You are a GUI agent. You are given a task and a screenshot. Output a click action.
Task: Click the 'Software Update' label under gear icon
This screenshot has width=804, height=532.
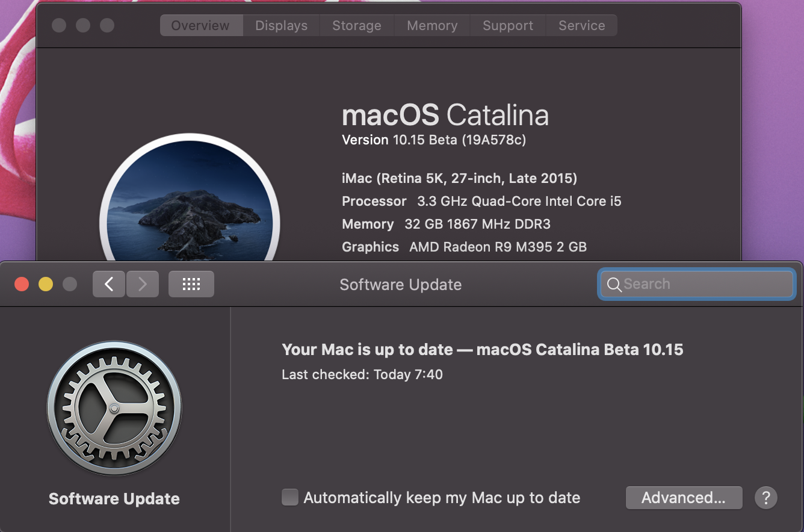[x=114, y=499]
